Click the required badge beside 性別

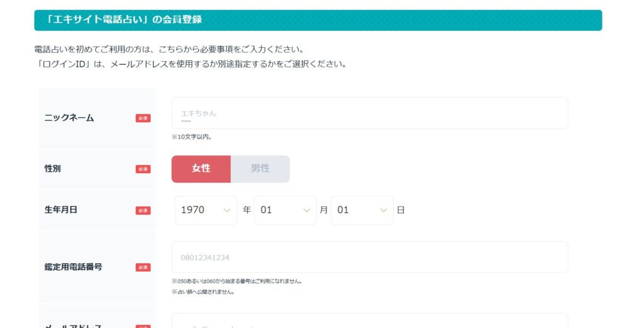143,169
